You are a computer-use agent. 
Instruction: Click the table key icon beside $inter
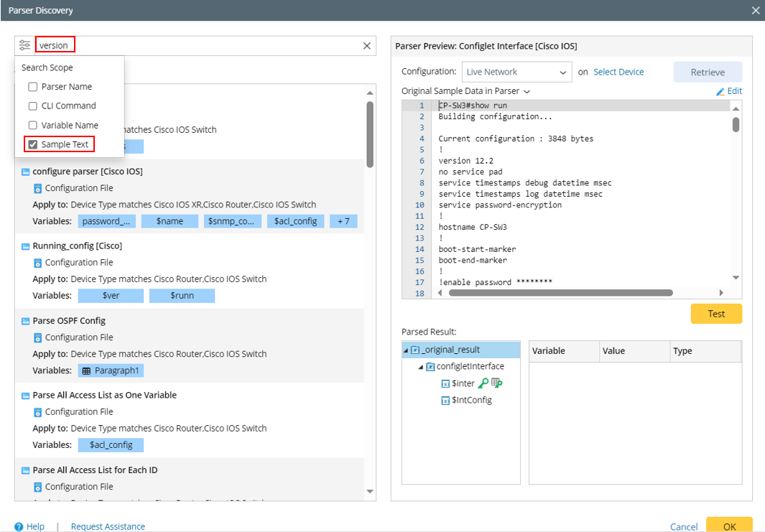496,383
